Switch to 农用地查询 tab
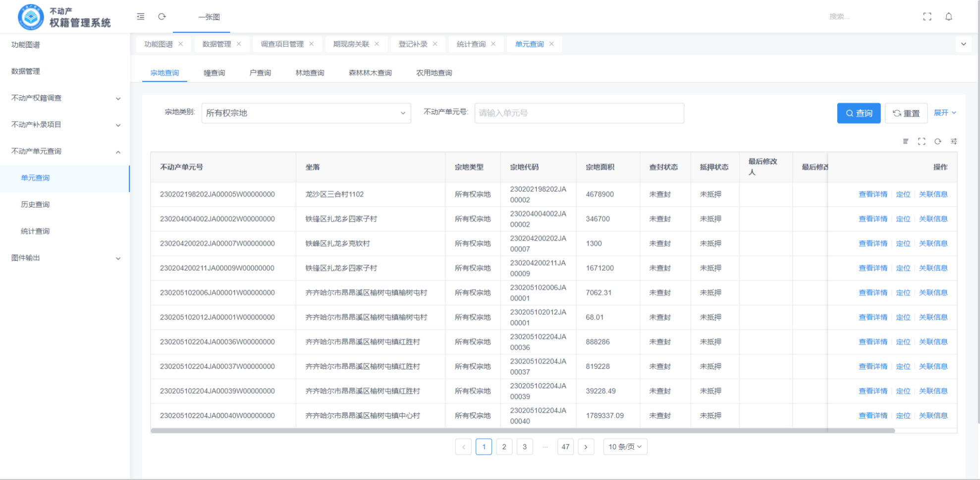980x480 pixels. [x=434, y=73]
